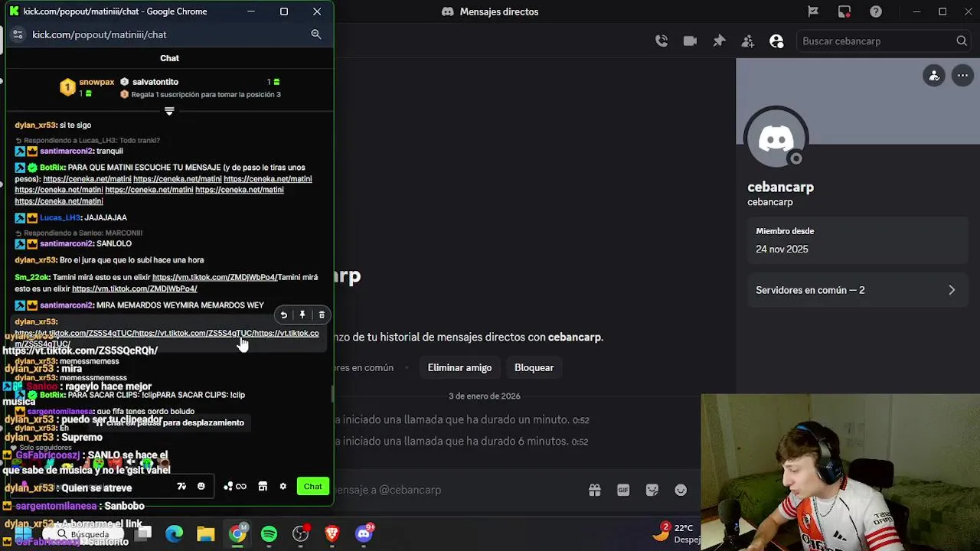The width and height of the screenshot is (980, 551).
Task: Click the Chat send button in Kick
Action: (x=312, y=487)
